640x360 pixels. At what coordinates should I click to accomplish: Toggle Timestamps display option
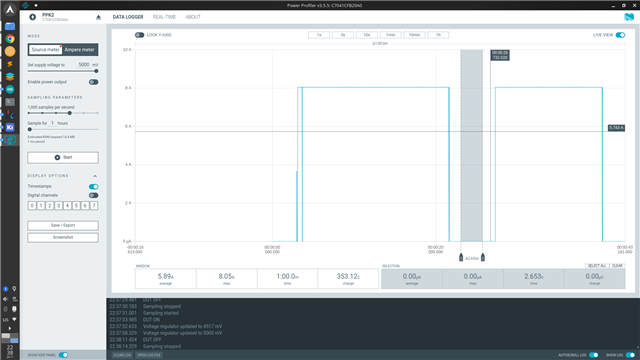click(93, 187)
